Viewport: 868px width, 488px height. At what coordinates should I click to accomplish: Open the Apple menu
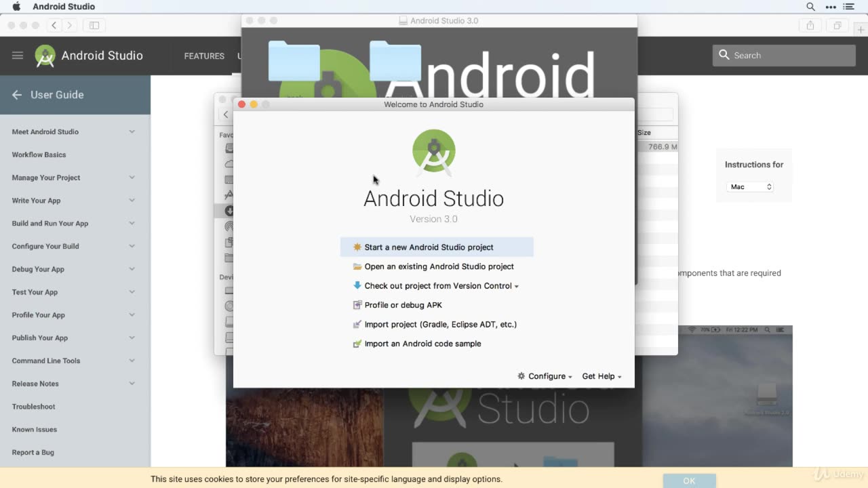[17, 7]
